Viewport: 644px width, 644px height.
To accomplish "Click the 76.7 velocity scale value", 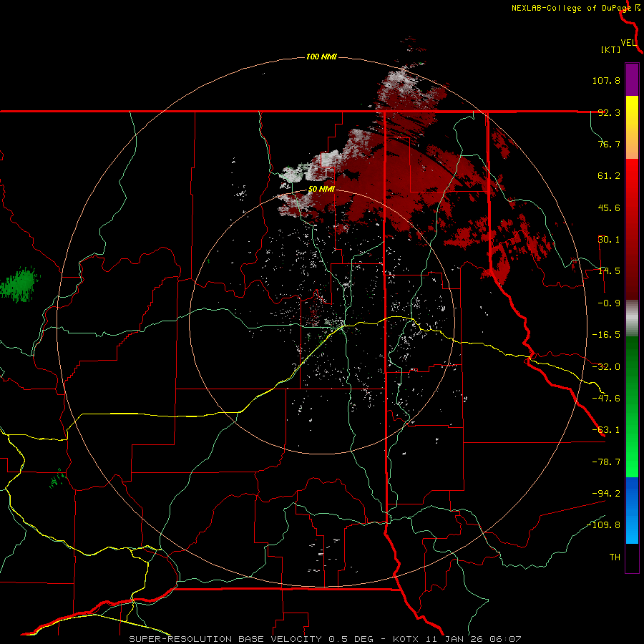I will tap(609, 144).
